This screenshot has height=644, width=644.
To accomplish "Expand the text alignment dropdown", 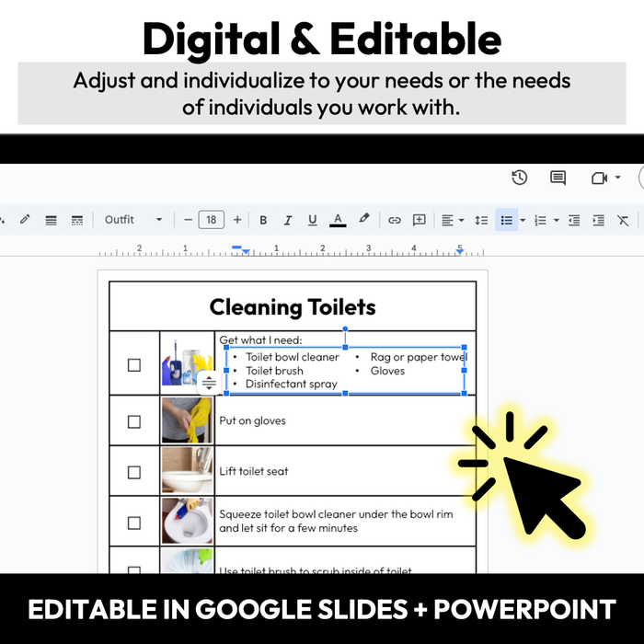I will 461,220.
